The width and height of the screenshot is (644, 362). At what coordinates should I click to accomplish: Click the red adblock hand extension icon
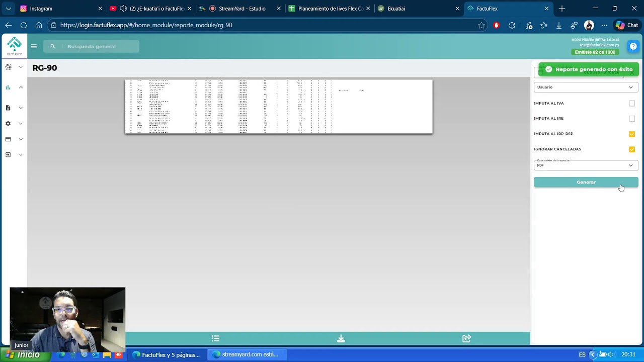[497, 25]
